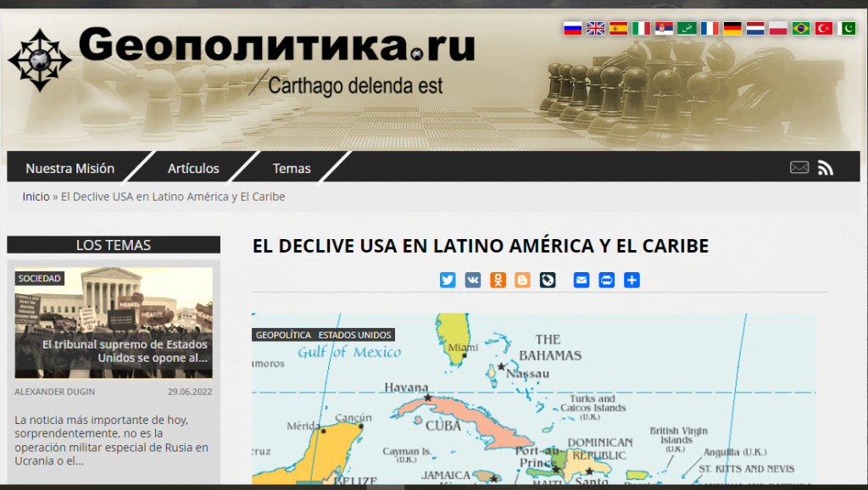Open the Caribbean map image
The image size is (868, 490).
click(x=534, y=398)
